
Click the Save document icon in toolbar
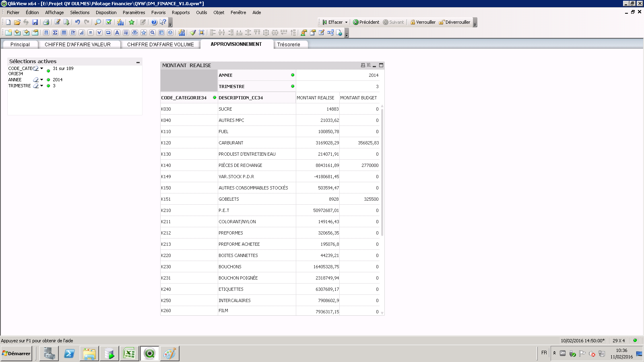[x=35, y=22]
